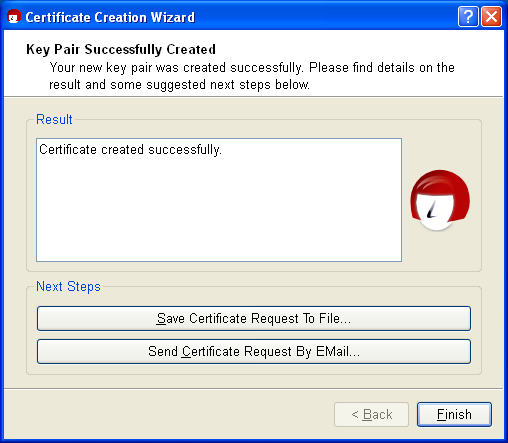Close the Certificate Creation Wizard window
Image resolution: width=508 pixels, height=443 pixels.
tap(491, 17)
